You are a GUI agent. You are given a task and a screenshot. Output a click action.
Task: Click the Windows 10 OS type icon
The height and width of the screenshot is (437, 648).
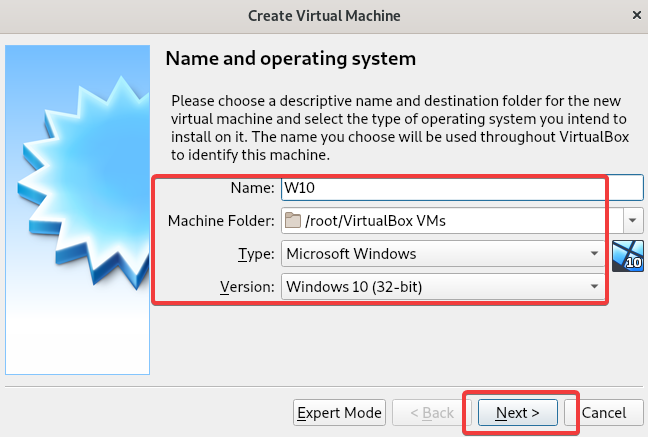point(628,256)
